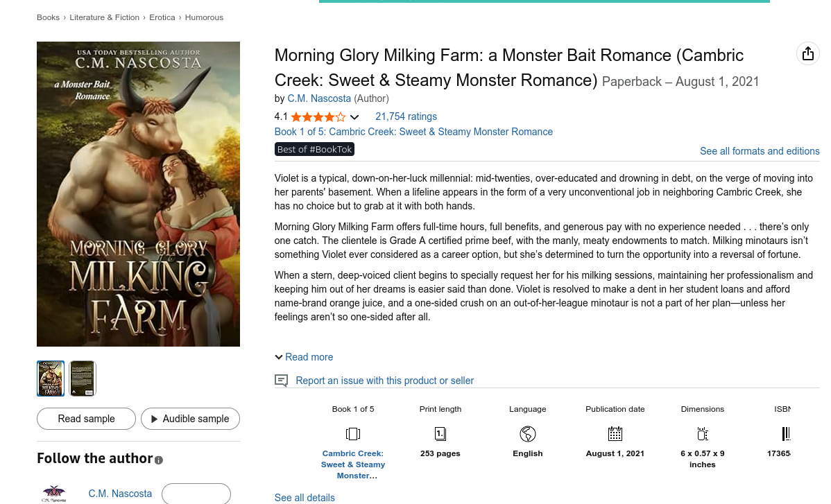831x504 pixels.
Task: Select the front cover thumbnail
Action: pyautogui.click(x=51, y=379)
